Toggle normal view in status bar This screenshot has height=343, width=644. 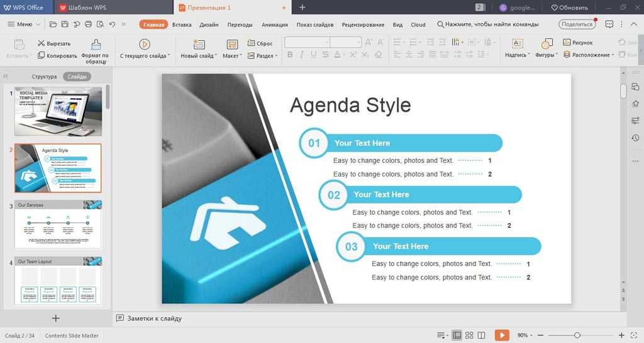(x=457, y=335)
